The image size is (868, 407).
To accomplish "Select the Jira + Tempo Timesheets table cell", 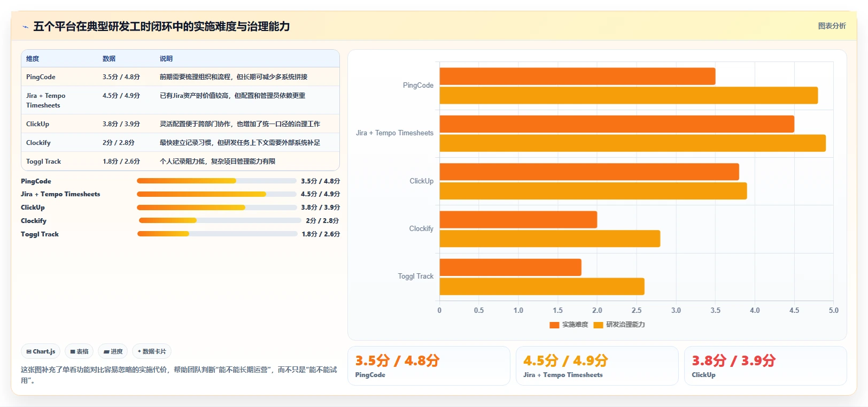I will pos(46,101).
